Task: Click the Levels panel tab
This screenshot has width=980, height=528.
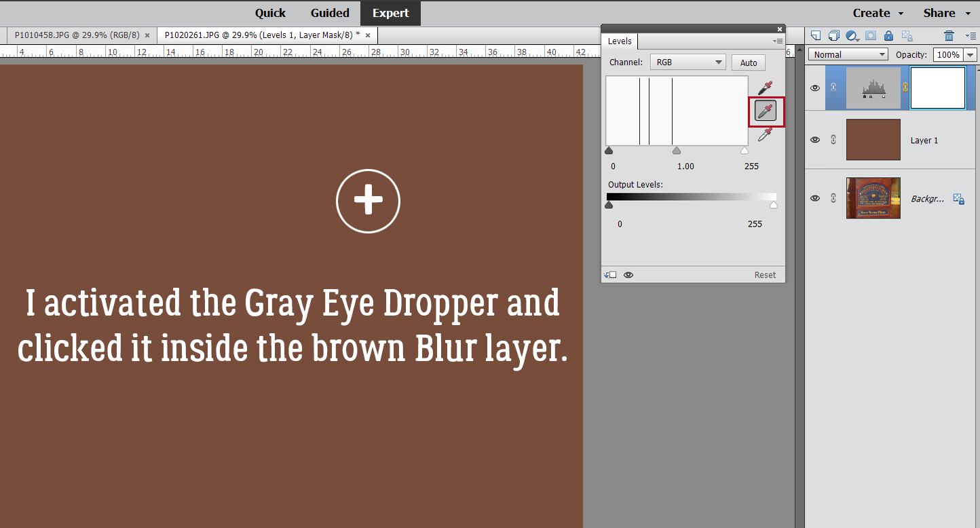Action: pyautogui.click(x=620, y=41)
